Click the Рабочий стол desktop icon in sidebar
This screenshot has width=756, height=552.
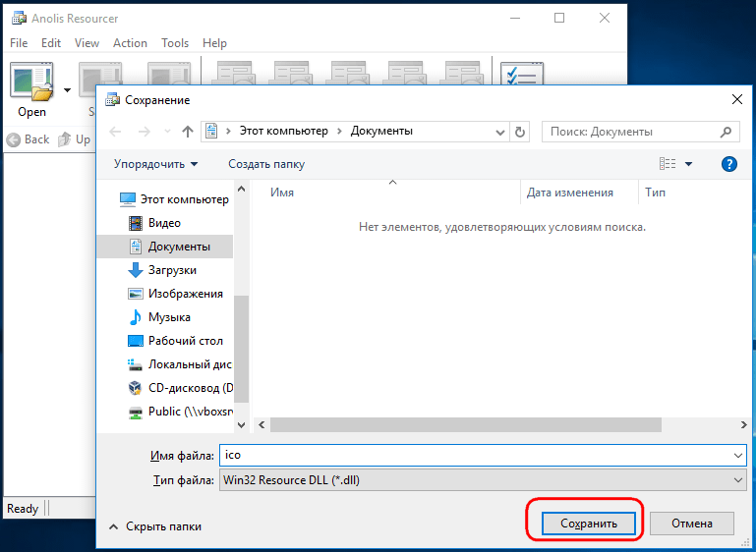click(x=136, y=341)
